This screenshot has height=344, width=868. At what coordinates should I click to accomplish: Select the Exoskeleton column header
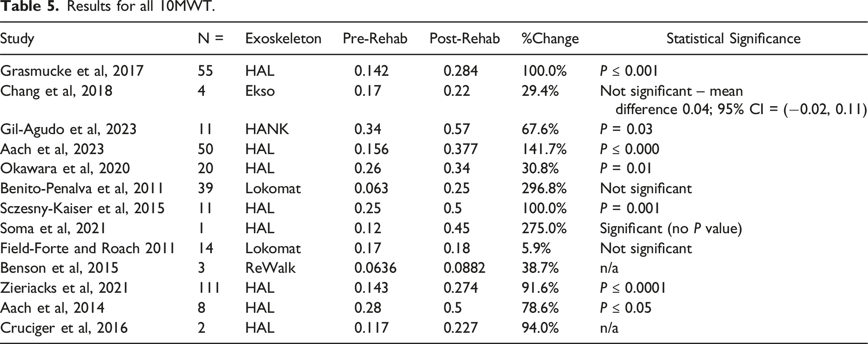point(283,39)
